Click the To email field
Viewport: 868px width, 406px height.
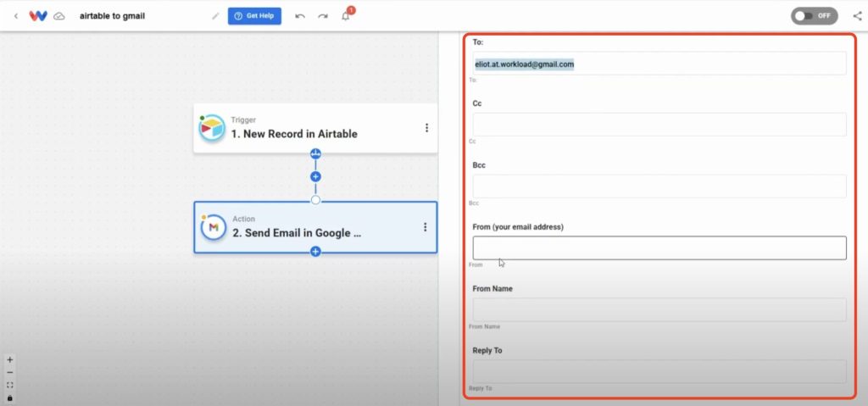(x=659, y=64)
